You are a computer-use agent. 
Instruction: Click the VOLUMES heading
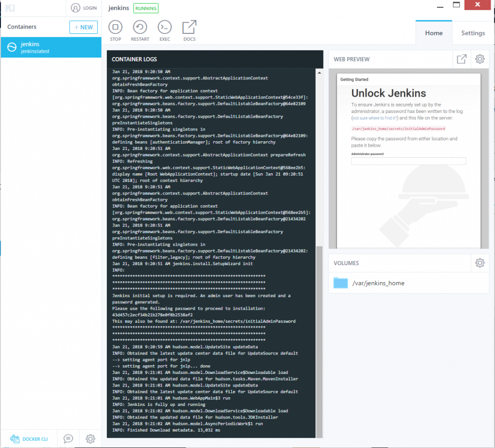346,263
